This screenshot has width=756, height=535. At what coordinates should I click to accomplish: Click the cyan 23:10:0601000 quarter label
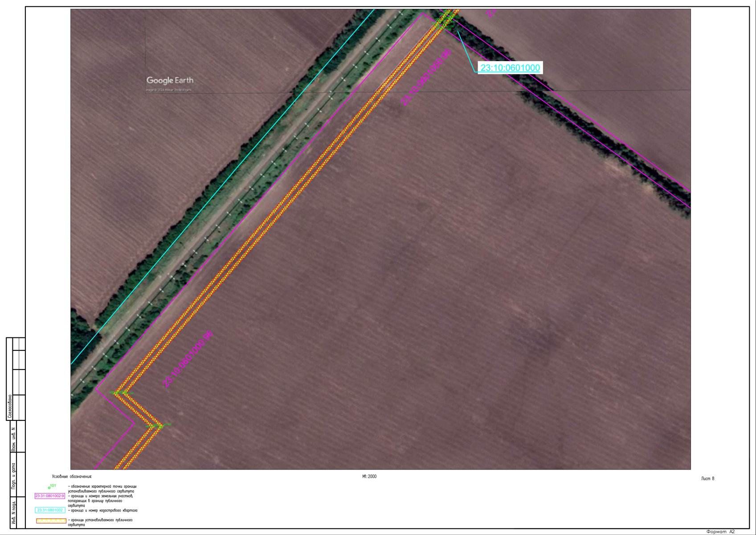pos(510,68)
